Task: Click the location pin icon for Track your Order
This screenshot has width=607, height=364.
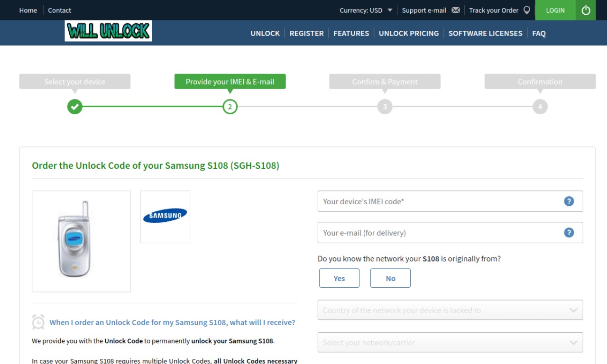Action: tap(527, 10)
